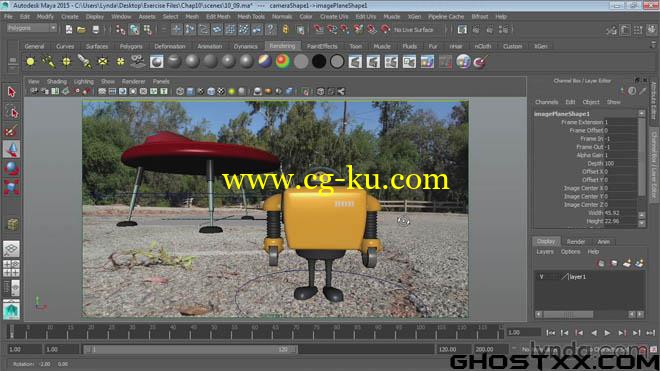Open the Create UVs menu
Image resolution: width=660 pixels, height=371 pixels.
(x=334, y=16)
